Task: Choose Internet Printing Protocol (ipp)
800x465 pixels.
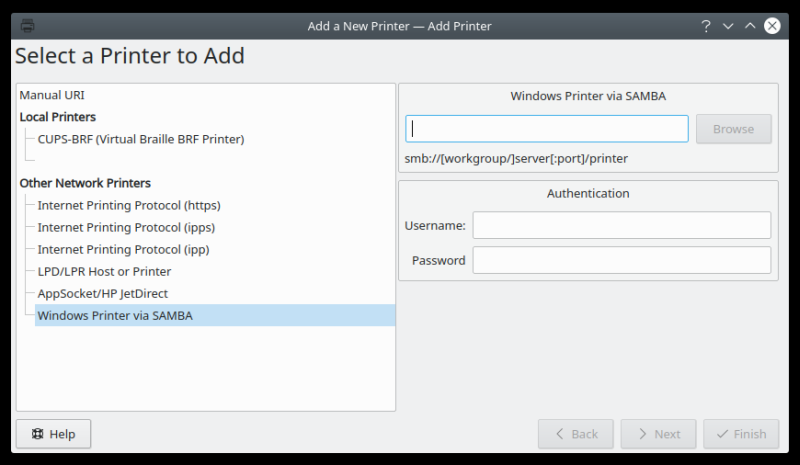Action: click(124, 249)
